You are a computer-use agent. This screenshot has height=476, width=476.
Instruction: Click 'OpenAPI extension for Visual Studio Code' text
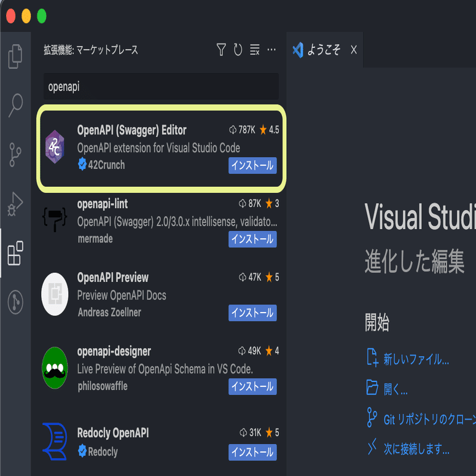pos(158,148)
